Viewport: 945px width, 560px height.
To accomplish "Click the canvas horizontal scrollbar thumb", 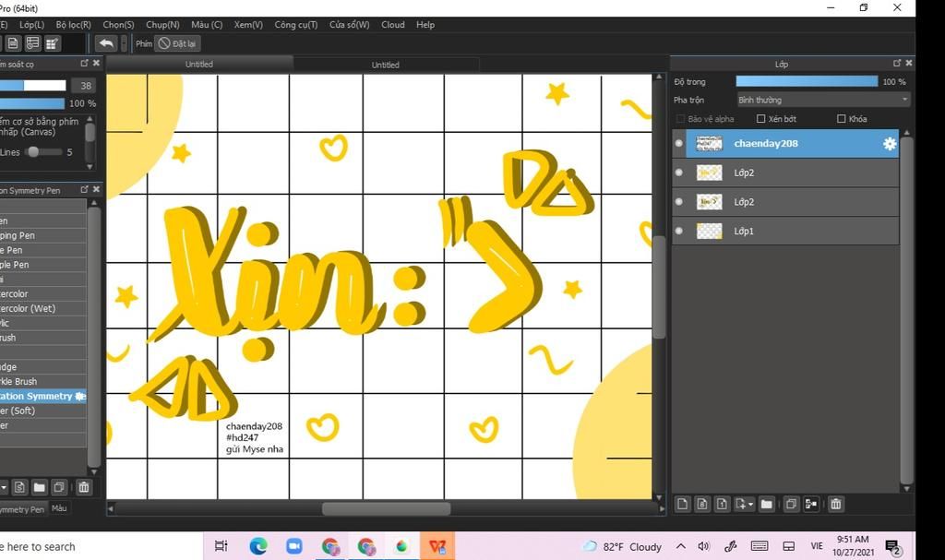I will 387,508.
